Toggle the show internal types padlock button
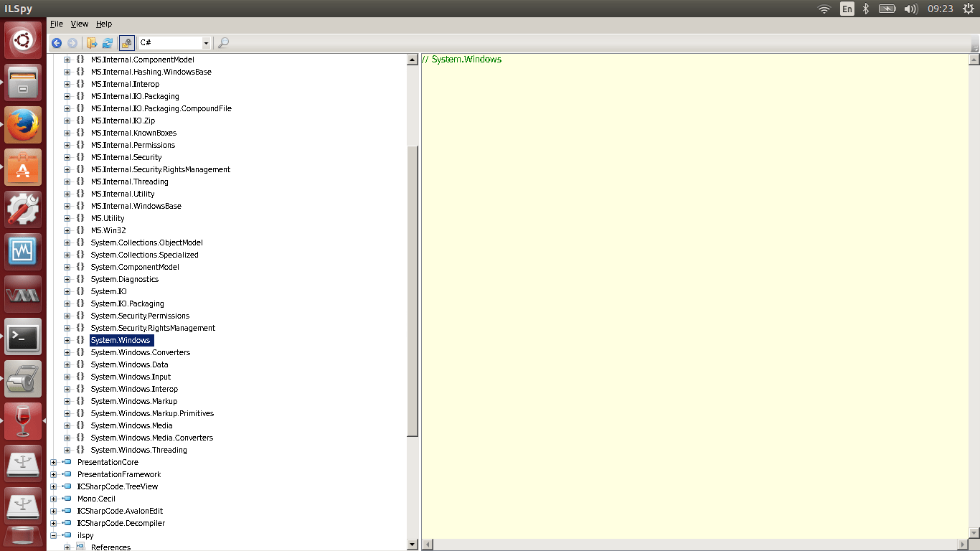The height and width of the screenshot is (551, 980). [x=126, y=43]
